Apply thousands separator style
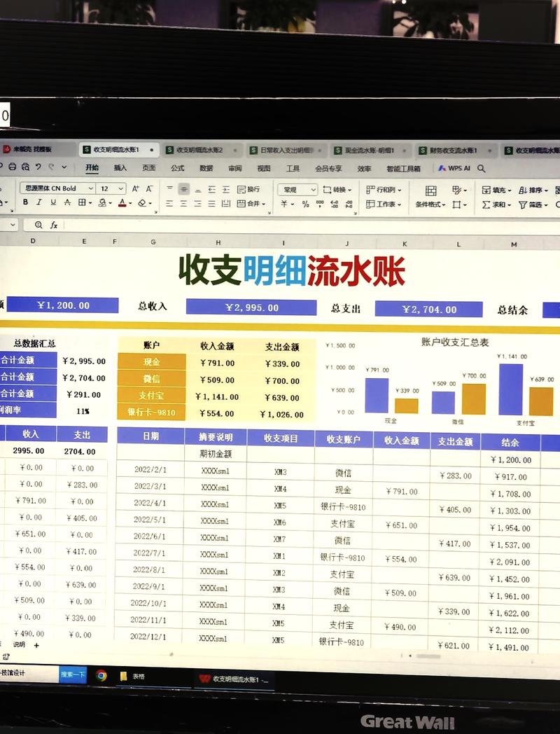The height and width of the screenshot is (734, 560). [320, 204]
